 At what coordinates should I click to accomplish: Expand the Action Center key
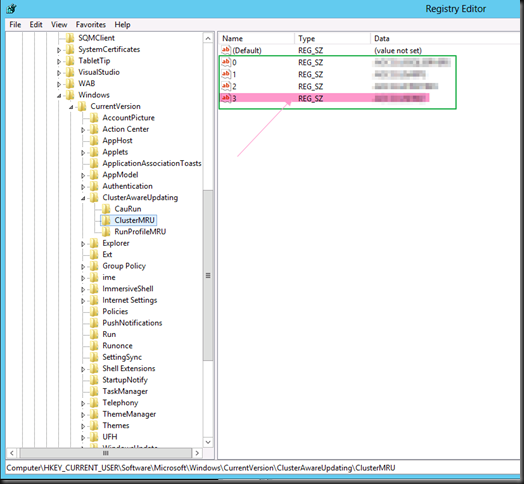pos(83,130)
